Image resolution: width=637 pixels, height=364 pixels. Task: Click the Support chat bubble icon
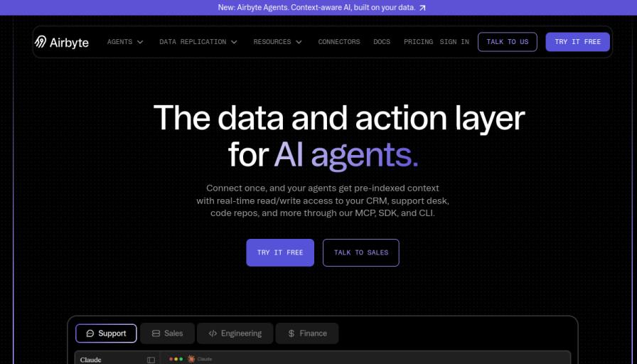(x=90, y=333)
